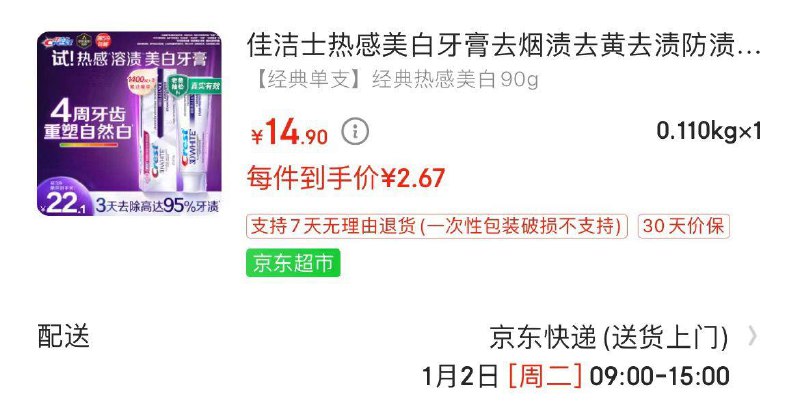800x416 pixels.
Task: Tap the green 真实有效 label on thumbnail
Action: pyautogui.click(x=204, y=86)
